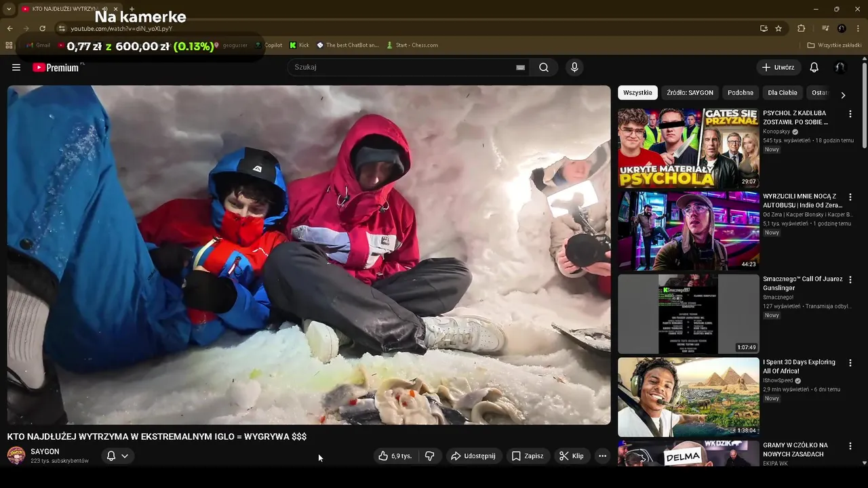The width and height of the screenshot is (868, 488).
Task: Bookmark this page with star icon
Action: tap(778, 28)
